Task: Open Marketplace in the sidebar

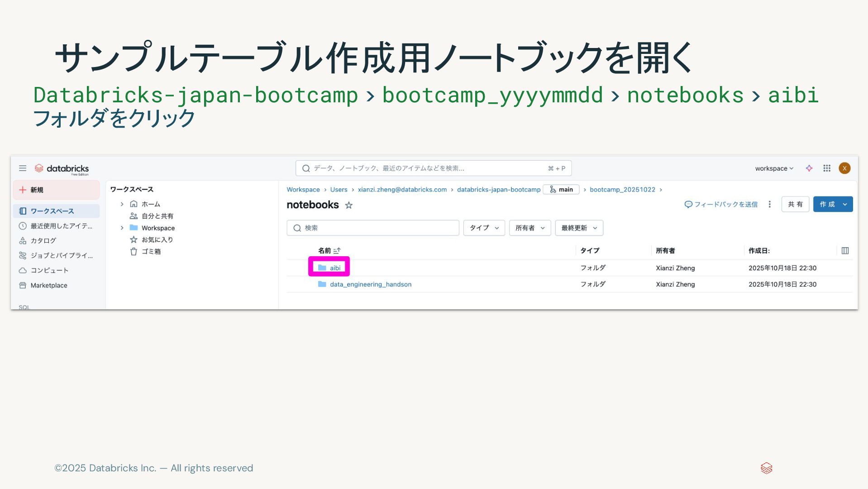Action: pos(57,285)
